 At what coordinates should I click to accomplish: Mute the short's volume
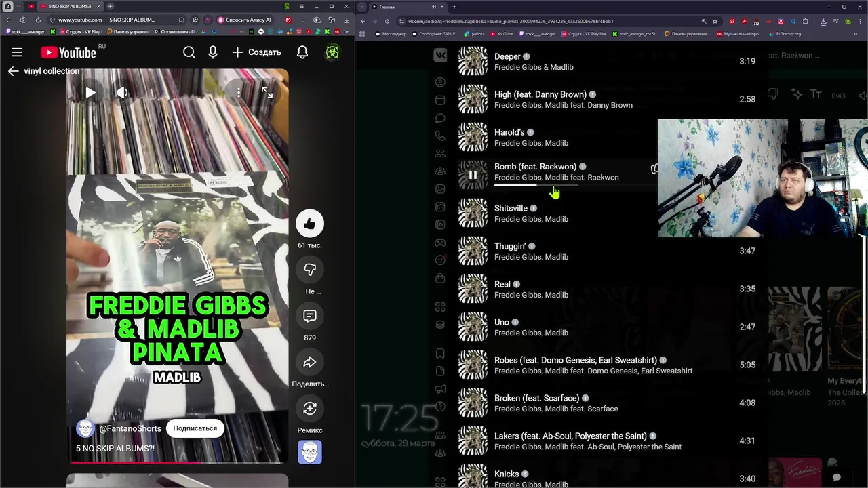122,93
